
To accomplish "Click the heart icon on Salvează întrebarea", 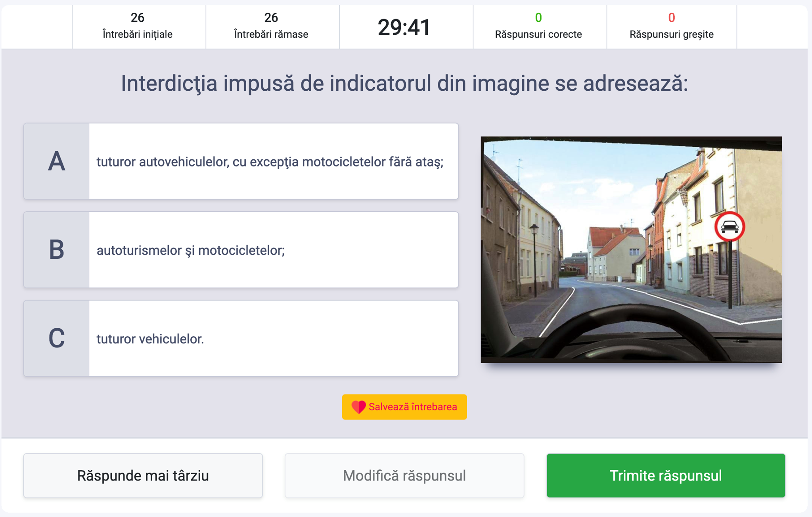I will (x=358, y=407).
